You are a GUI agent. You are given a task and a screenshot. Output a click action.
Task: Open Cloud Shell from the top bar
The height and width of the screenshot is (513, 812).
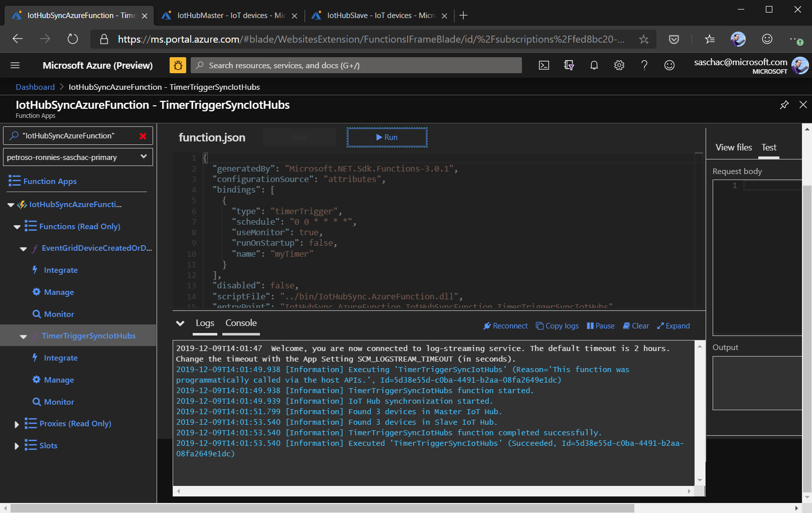(544, 65)
